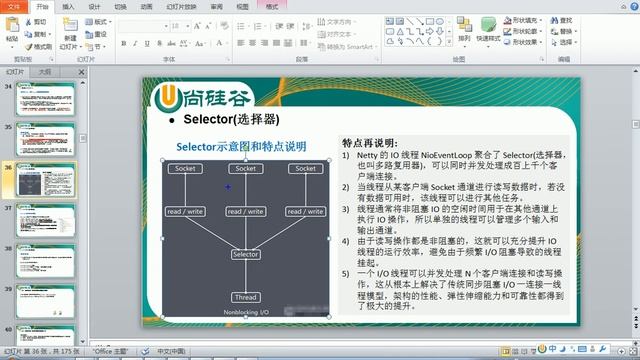The height and width of the screenshot is (360, 640).
Task: Switch to the Transitions (切换) tab
Action: coord(120,7)
